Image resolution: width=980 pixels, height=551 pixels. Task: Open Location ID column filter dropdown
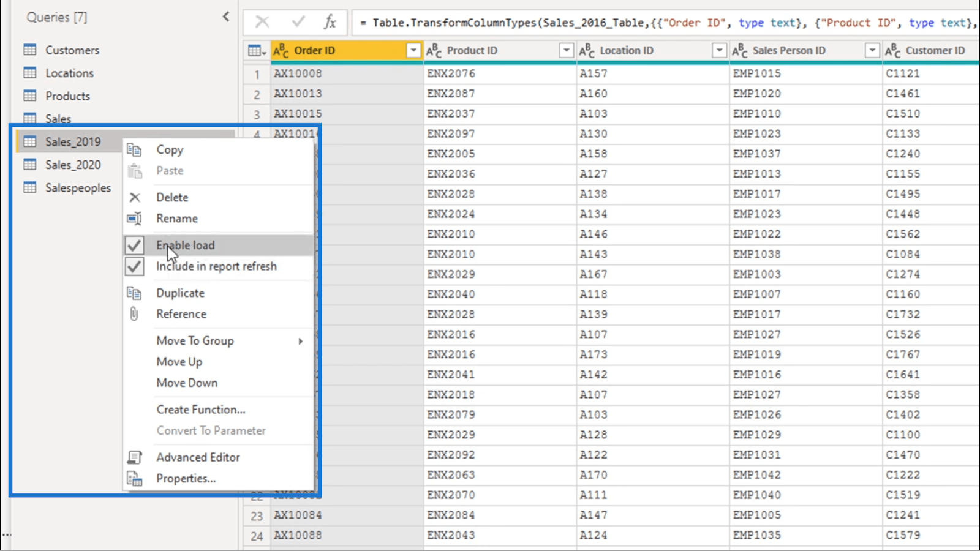tap(720, 51)
